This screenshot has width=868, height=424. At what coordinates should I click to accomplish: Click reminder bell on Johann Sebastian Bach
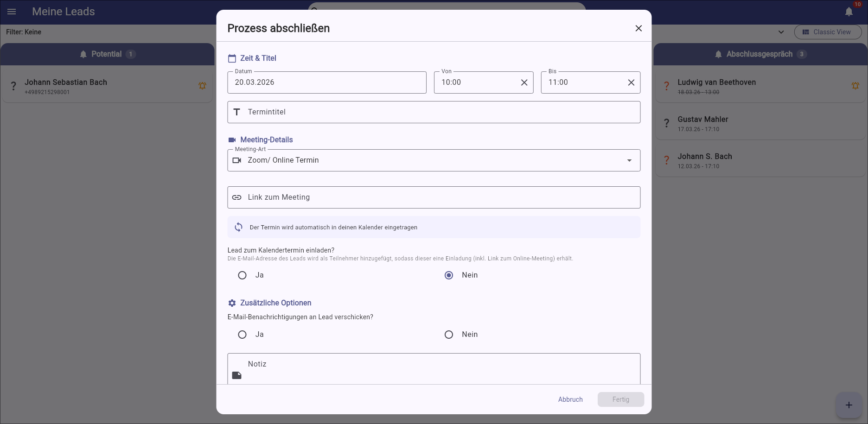point(202,86)
